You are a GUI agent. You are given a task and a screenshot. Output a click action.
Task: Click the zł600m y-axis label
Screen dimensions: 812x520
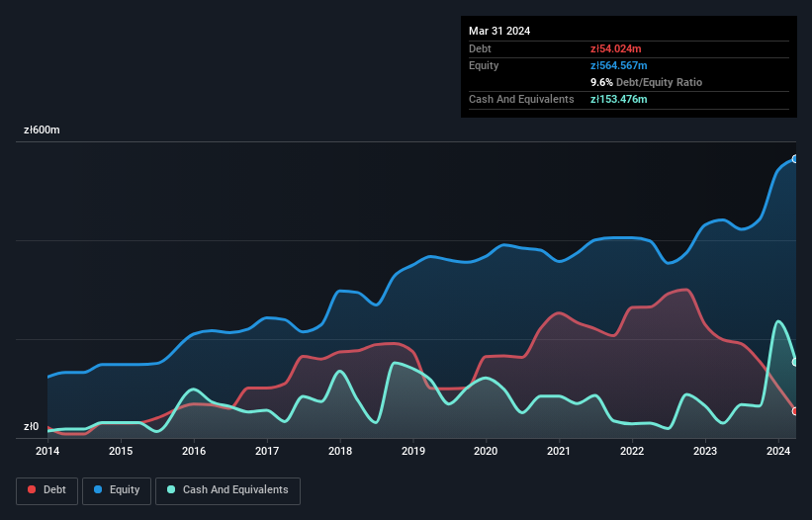point(42,130)
